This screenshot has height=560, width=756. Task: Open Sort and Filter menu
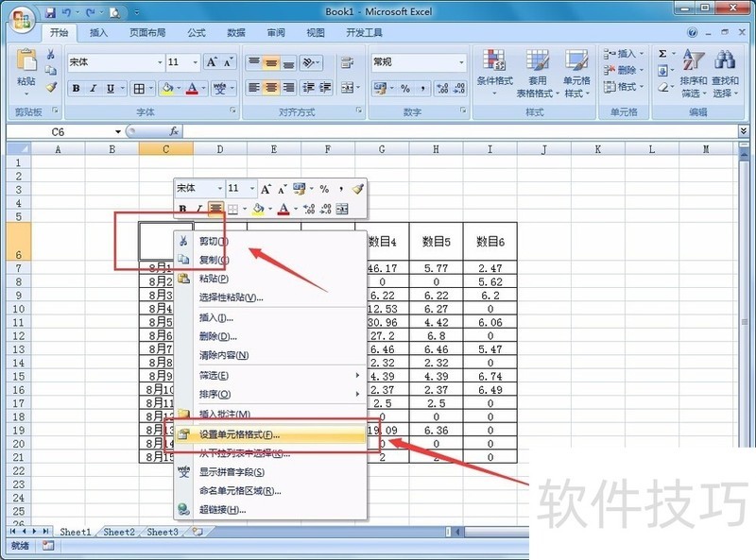point(694,73)
